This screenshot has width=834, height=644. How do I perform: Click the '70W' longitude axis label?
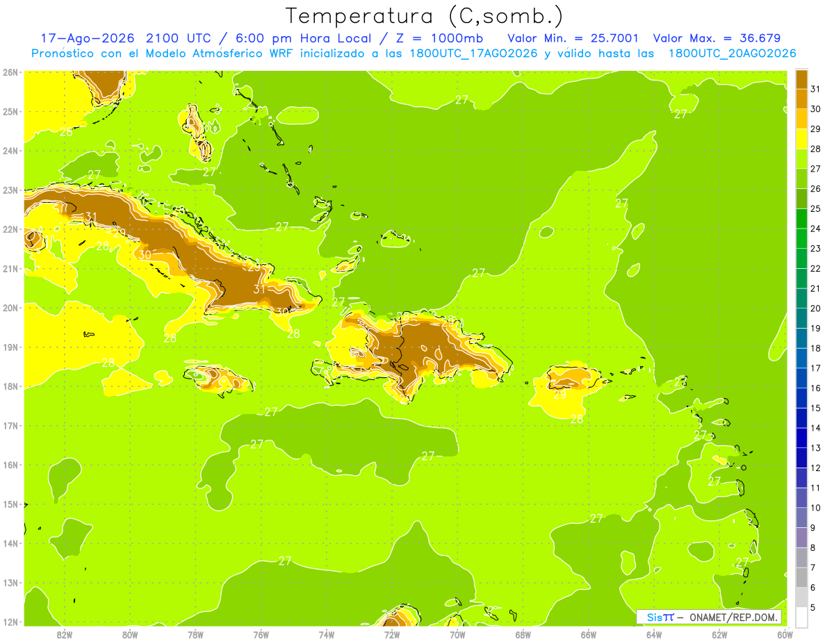[457, 634]
